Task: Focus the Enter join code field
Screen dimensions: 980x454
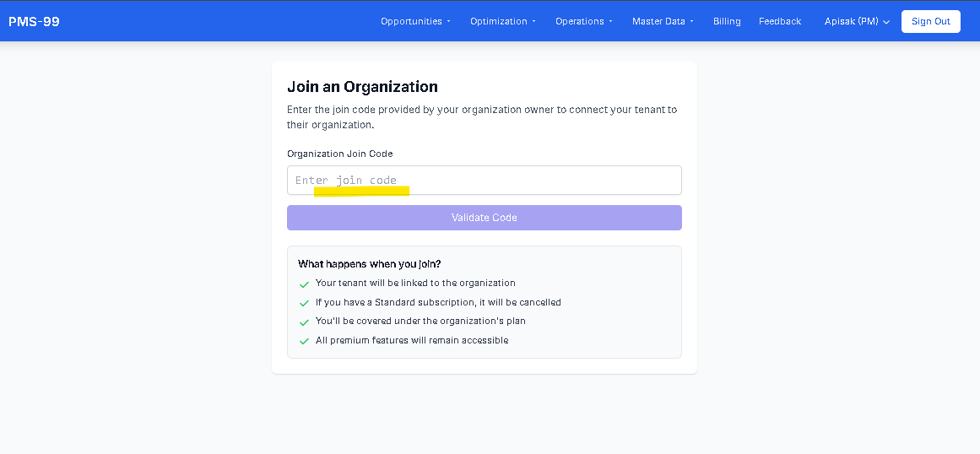Action: 484,181
